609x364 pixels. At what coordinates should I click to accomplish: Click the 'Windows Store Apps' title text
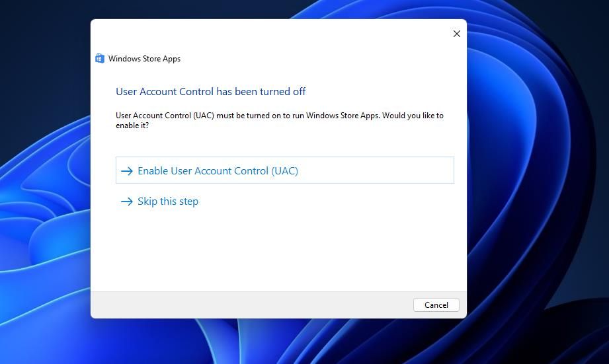coord(145,59)
